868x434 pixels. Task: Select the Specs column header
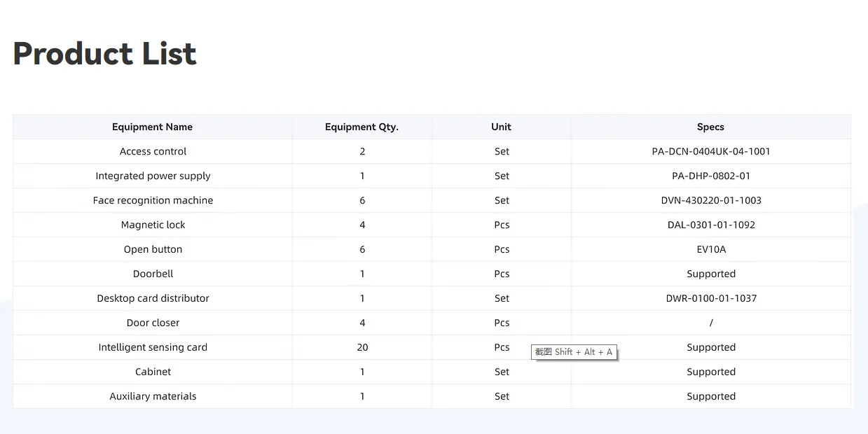click(x=710, y=127)
